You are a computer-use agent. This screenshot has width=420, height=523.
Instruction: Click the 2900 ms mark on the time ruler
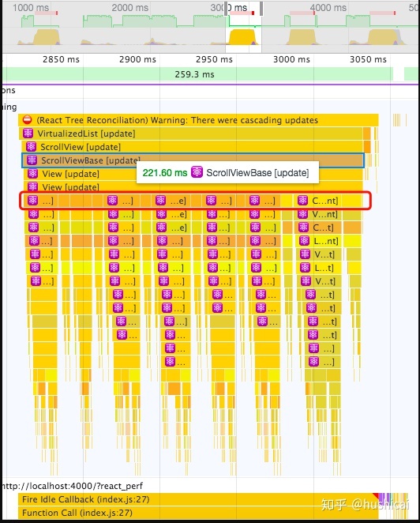(137, 59)
